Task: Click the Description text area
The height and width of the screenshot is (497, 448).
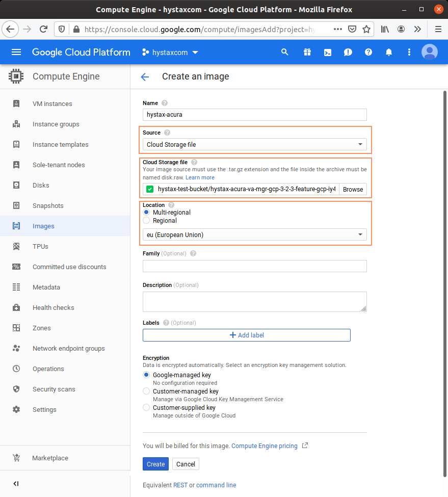Action: click(x=254, y=301)
